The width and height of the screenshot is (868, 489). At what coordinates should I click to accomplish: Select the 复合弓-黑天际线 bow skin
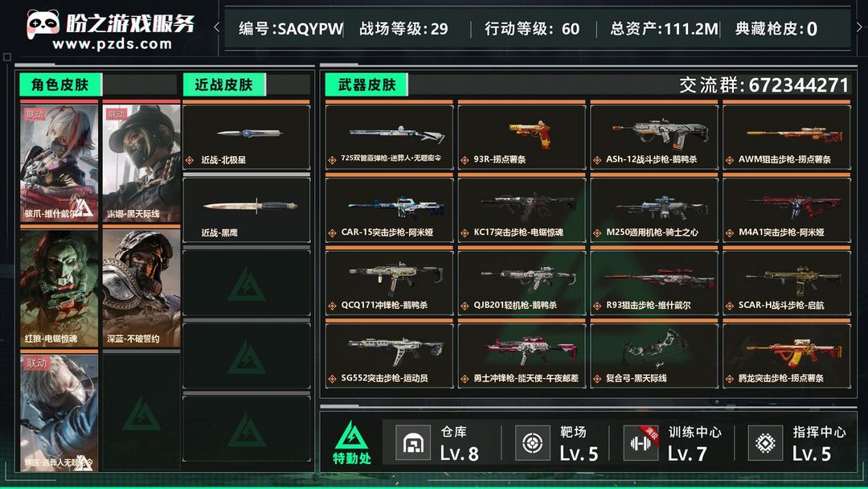(654, 355)
